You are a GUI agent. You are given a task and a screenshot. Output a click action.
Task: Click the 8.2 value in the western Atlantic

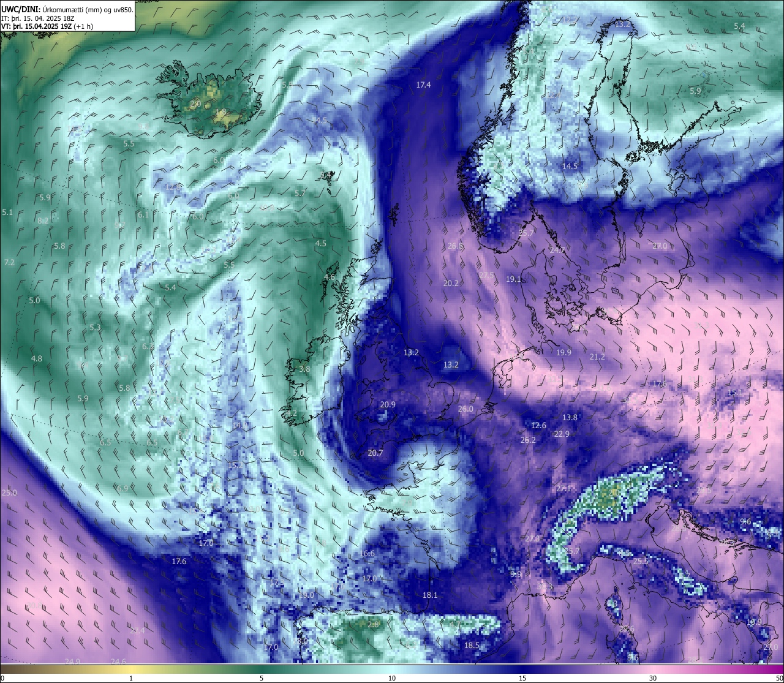(x=43, y=221)
